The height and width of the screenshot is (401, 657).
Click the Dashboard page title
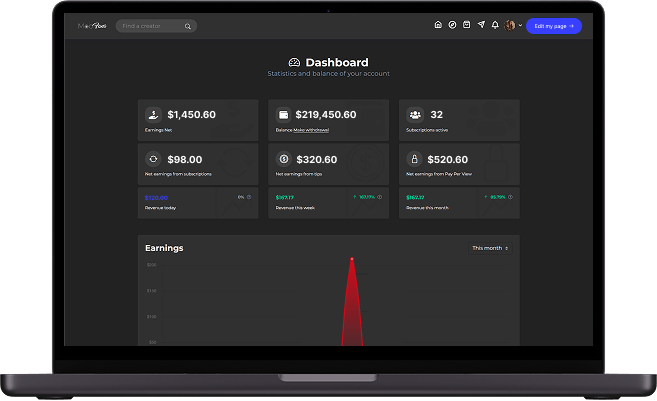[337, 62]
